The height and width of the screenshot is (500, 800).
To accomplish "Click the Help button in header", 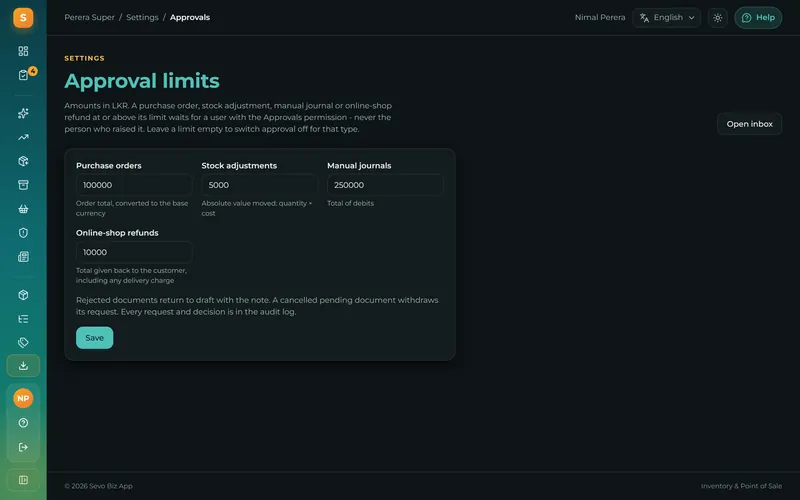I will [x=758, y=18].
